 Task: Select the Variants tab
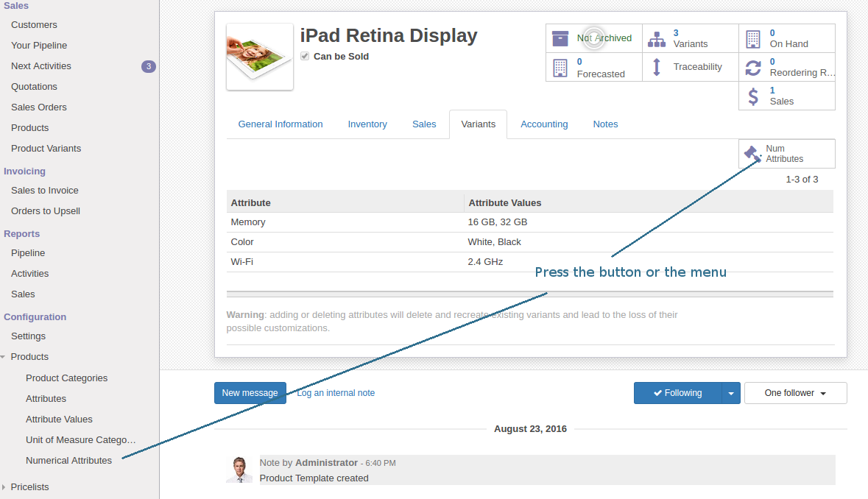tap(479, 124)
